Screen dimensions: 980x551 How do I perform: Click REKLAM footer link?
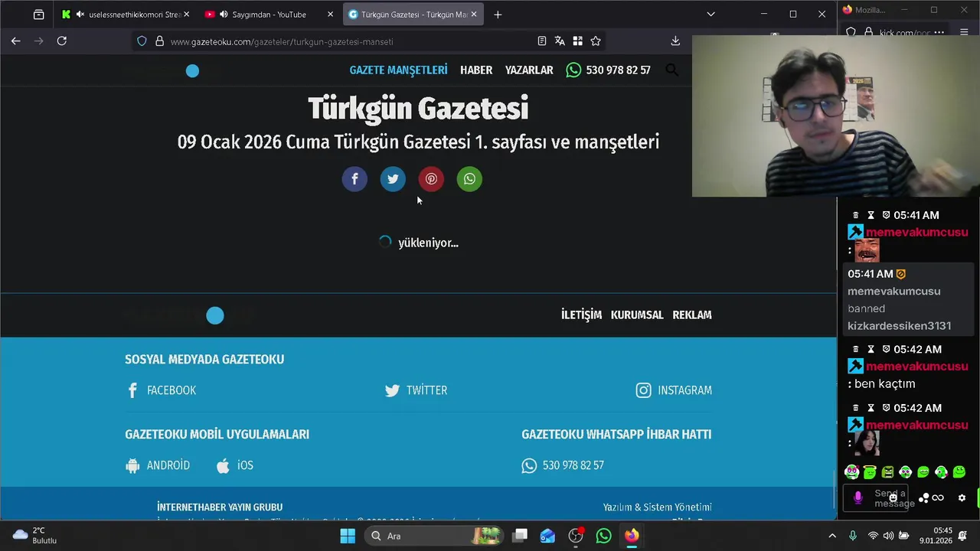click(692, 315)
